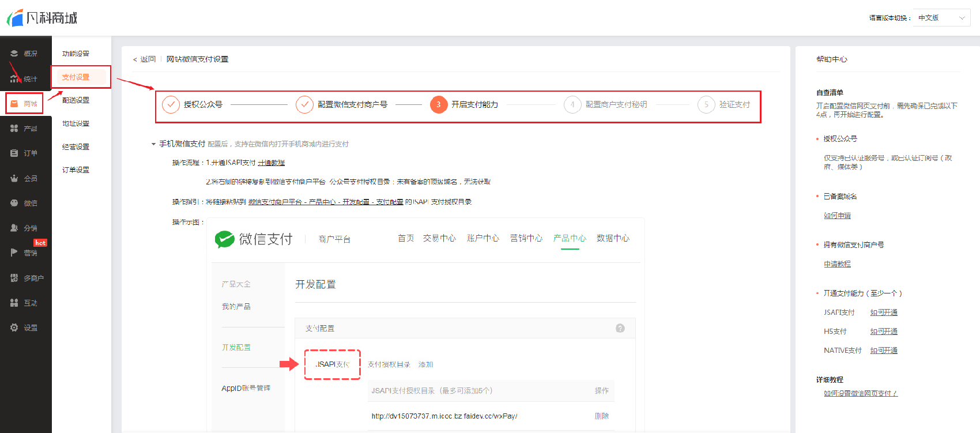This screenshot has width=980, height=433.
Task: Click the 自查清单 heading text
Action: click(x=830, y=93)
